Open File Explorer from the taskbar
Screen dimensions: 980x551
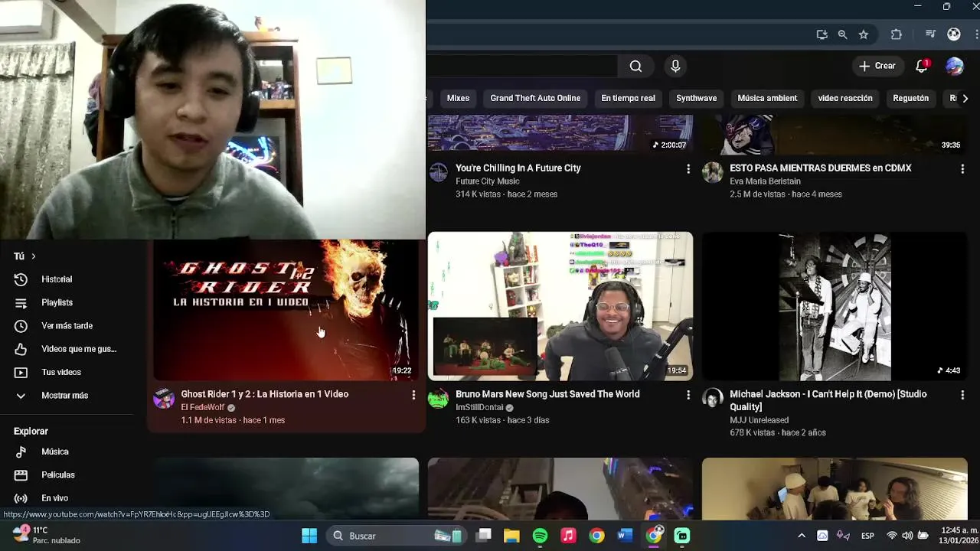tap(511, 536)
